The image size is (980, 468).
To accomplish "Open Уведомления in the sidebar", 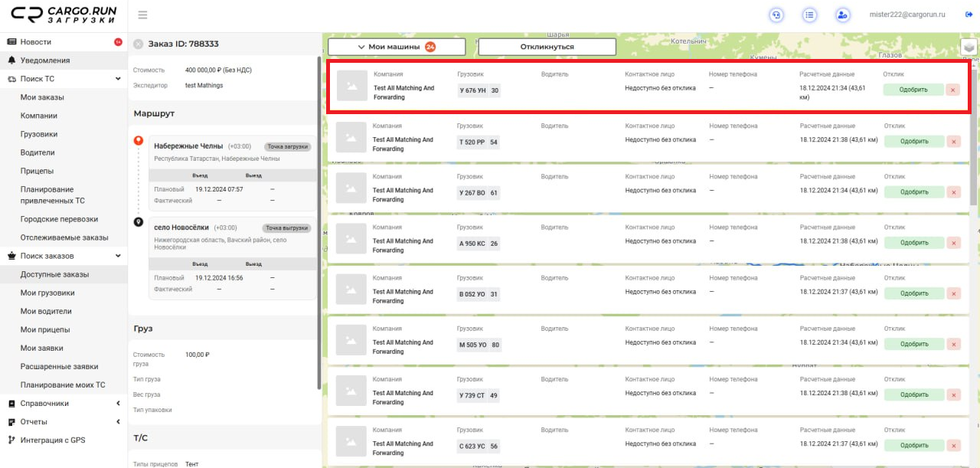I will pos(45,61).
